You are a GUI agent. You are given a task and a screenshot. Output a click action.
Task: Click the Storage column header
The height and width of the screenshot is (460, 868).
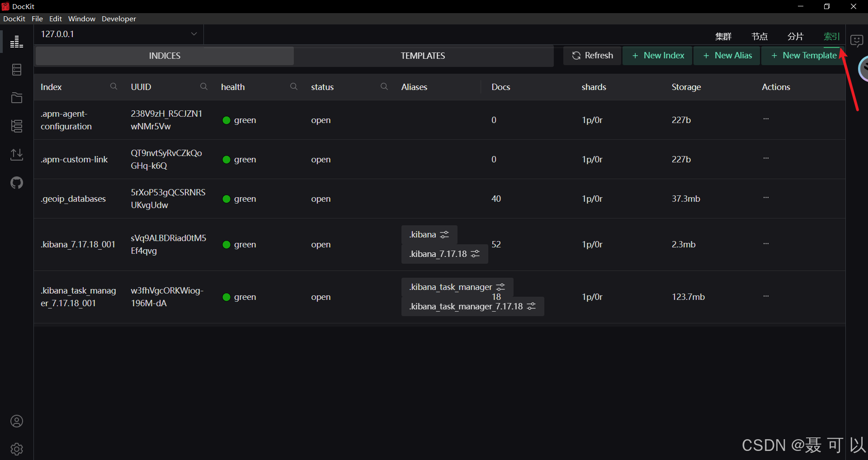coord(686,87)
